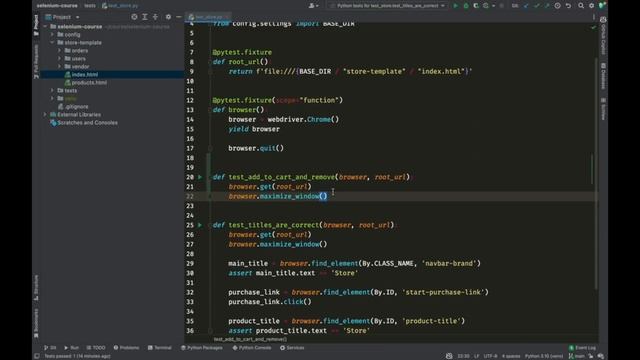Click the UTF-8 encoding status entry
640x360 pixels.
coord(490,356)
